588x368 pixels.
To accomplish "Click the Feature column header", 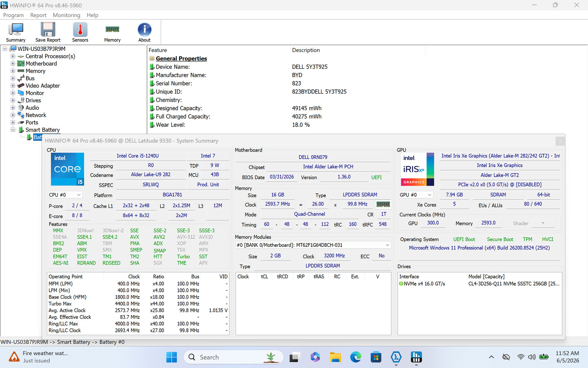I will pos(219,50).
